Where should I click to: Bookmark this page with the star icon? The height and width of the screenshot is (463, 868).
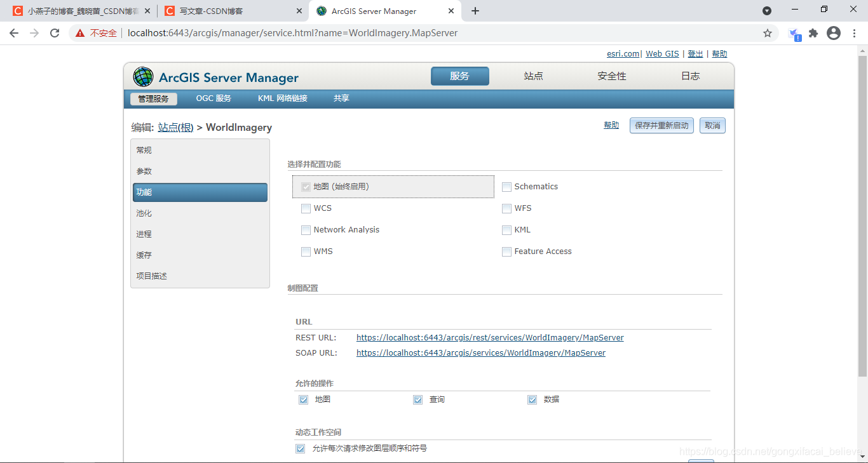(x=768, y=33)
